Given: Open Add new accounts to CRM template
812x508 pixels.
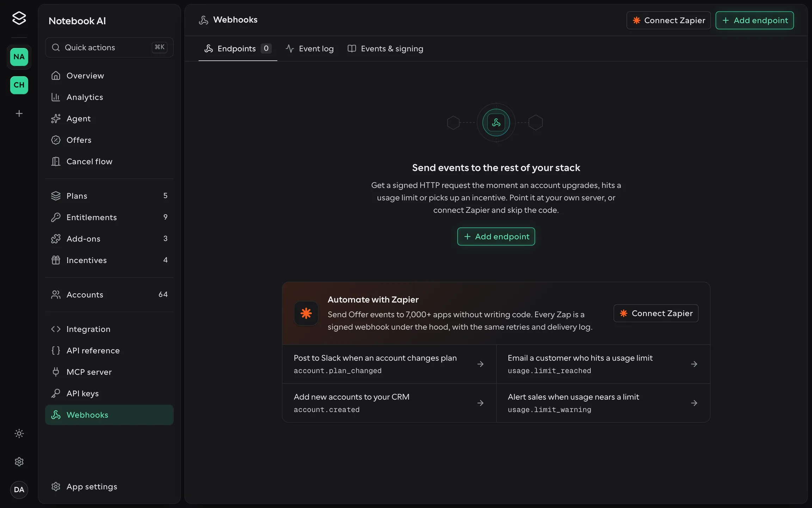Looking at the screenshot, I should [x=389, y=403].
